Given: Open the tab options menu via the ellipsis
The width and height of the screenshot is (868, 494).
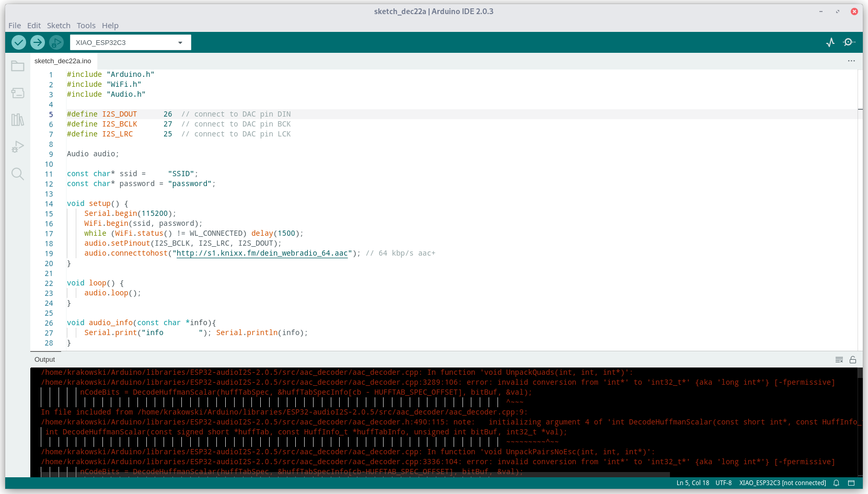Looking at the screenshot, I should pos(851,61).
